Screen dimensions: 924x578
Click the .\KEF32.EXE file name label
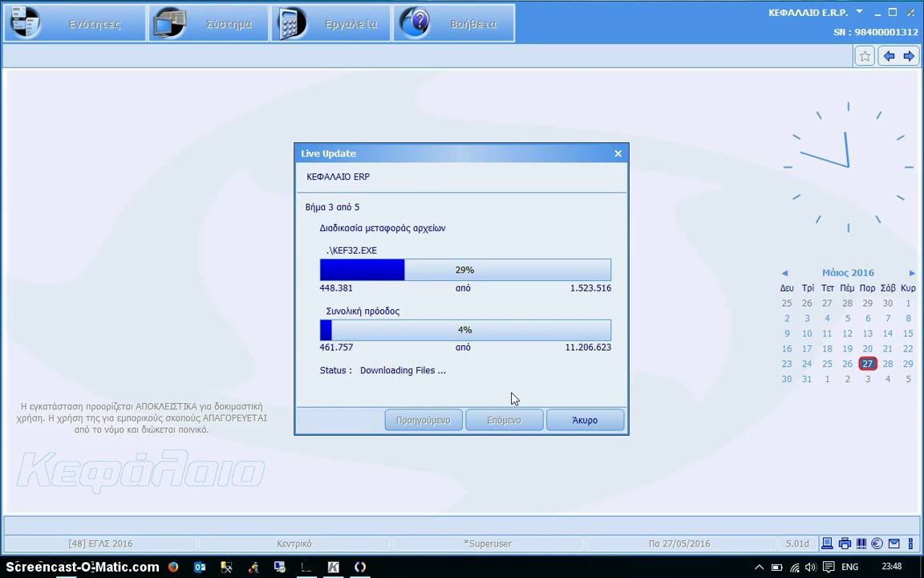351,250
